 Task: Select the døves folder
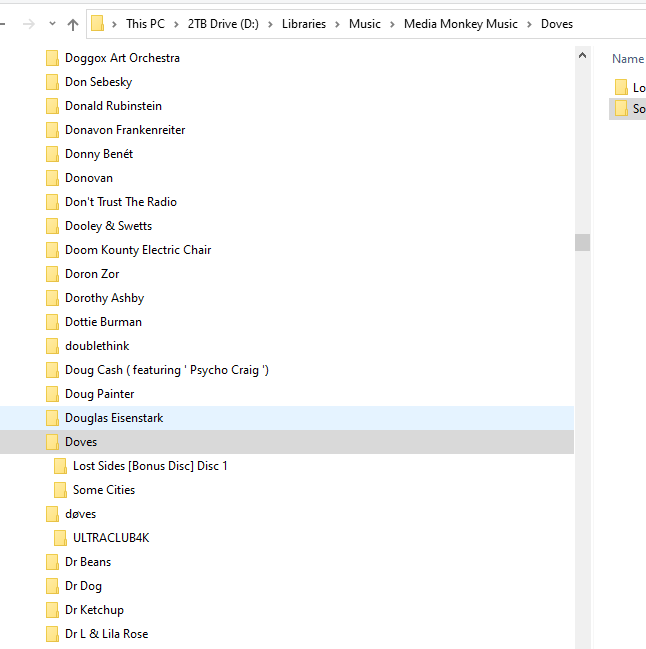80,514
